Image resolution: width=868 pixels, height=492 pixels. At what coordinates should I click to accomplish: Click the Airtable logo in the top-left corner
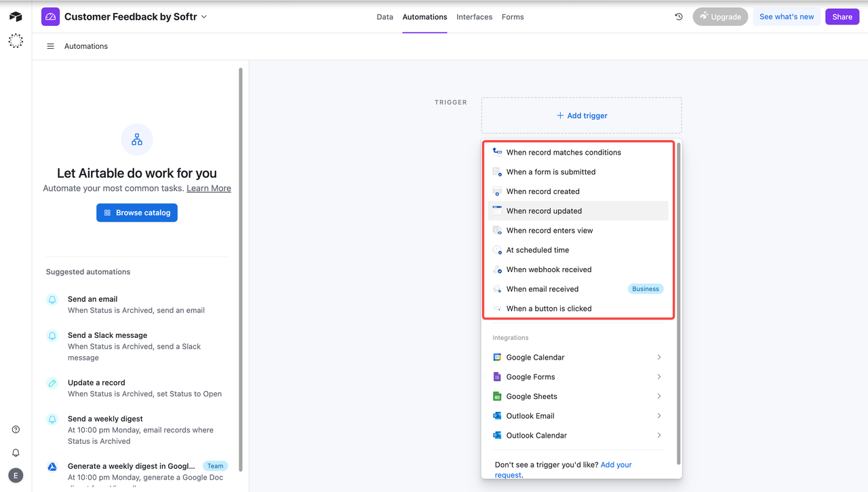point(15,15)
